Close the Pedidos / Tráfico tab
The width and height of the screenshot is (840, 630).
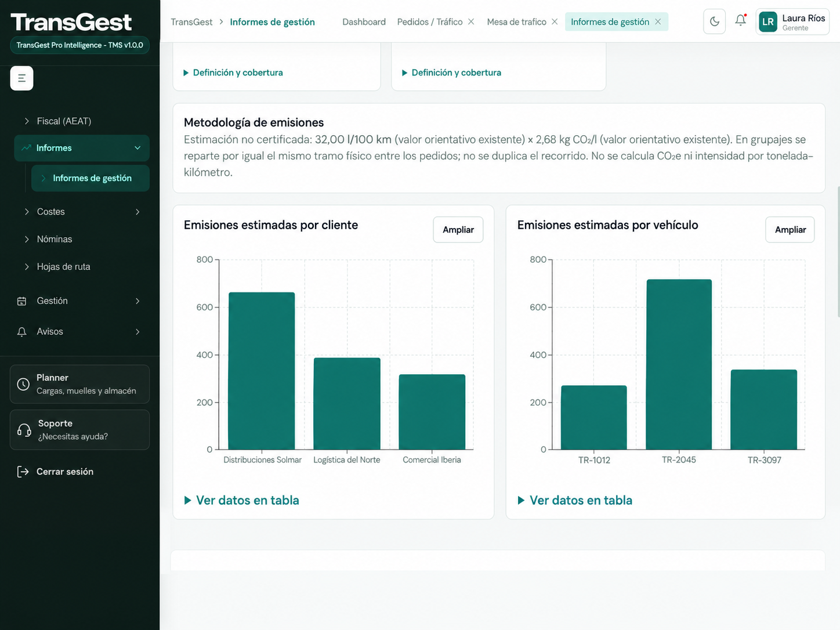471,21
